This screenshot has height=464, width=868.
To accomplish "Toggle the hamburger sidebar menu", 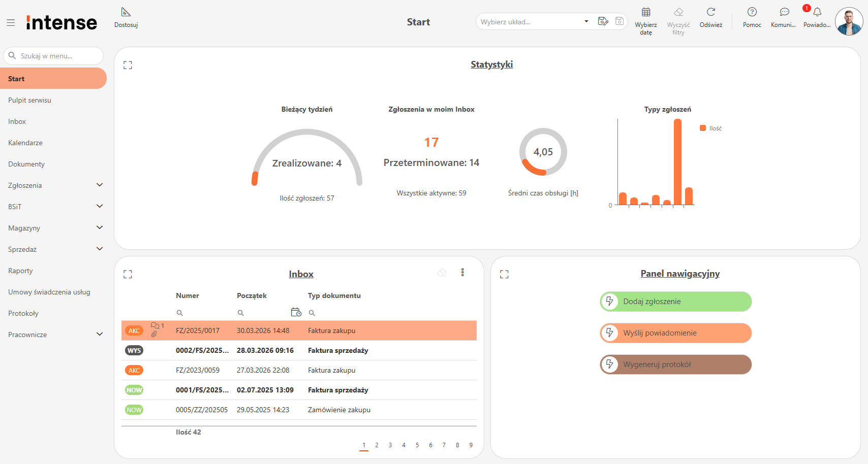I will click(x=11, y=23).
